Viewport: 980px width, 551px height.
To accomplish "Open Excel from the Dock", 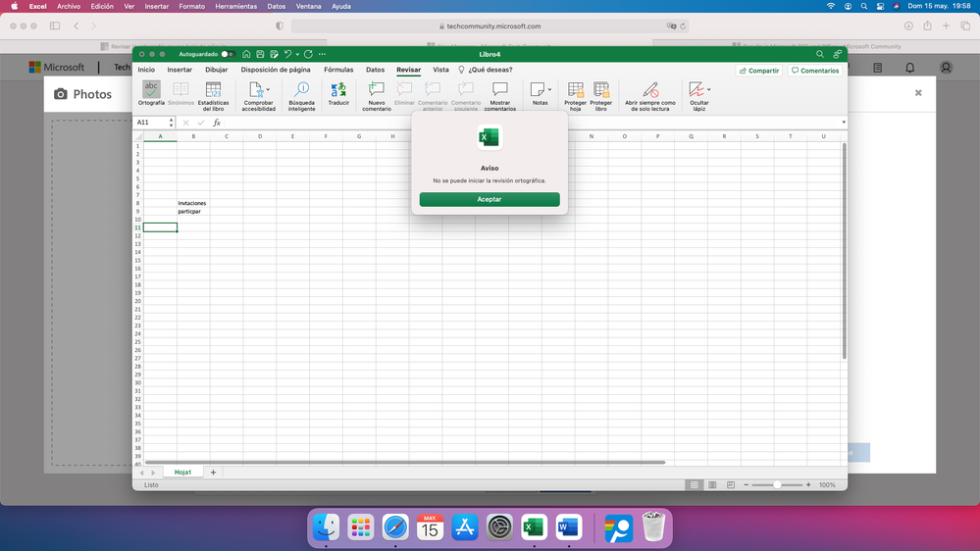I will pyautogui.click(x=534, y=527).
